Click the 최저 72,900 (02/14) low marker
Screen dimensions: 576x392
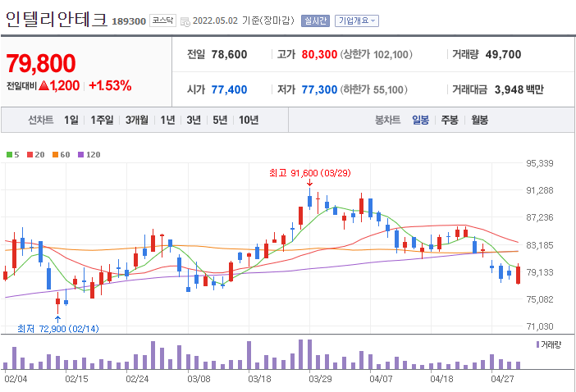click(x=58, y=329)
